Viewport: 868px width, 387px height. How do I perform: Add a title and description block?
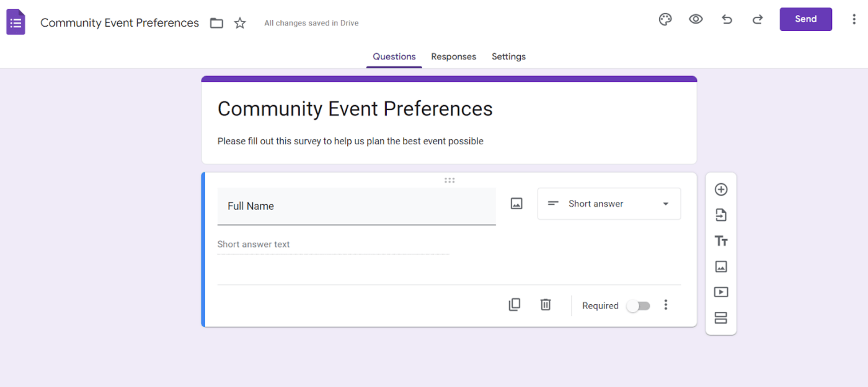(x=721, y=241)
